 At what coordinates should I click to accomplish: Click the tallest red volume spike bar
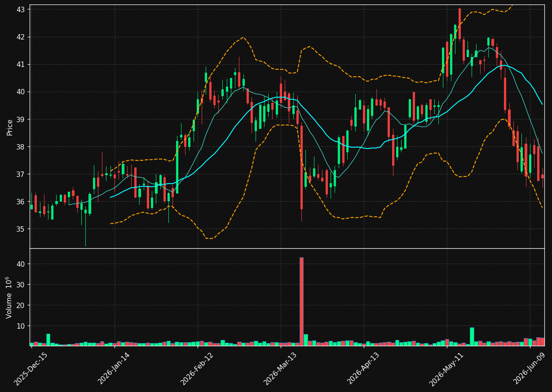(x=301, y=301)
